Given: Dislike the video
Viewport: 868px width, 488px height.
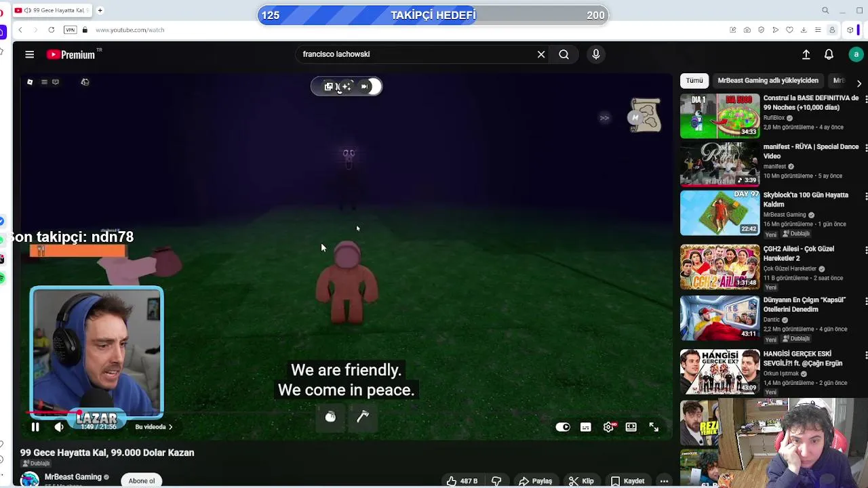Looking at the screenshot, I should coord(496,481).
